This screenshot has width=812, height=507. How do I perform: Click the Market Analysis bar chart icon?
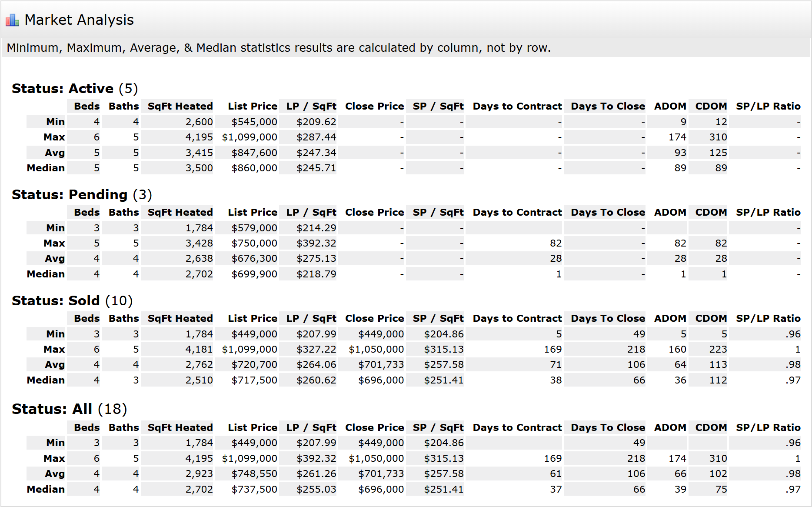coord(12,20)
